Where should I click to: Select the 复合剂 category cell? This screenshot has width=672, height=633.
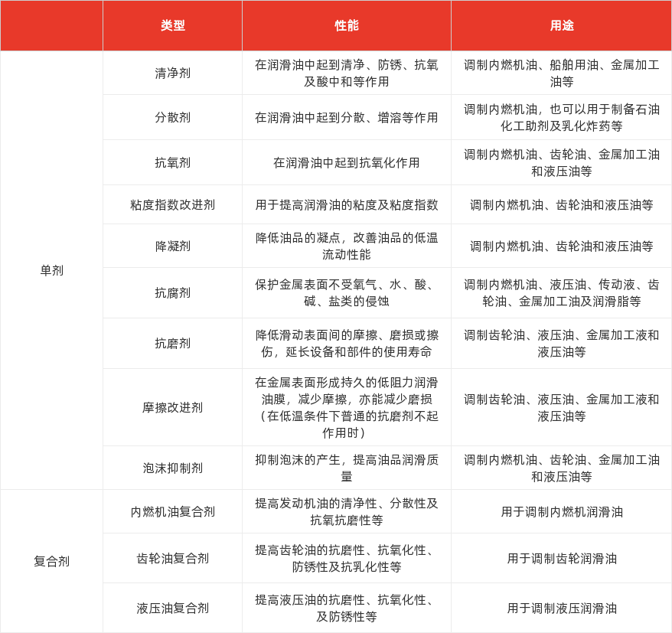pyautogui.click(x=51, y=561)
